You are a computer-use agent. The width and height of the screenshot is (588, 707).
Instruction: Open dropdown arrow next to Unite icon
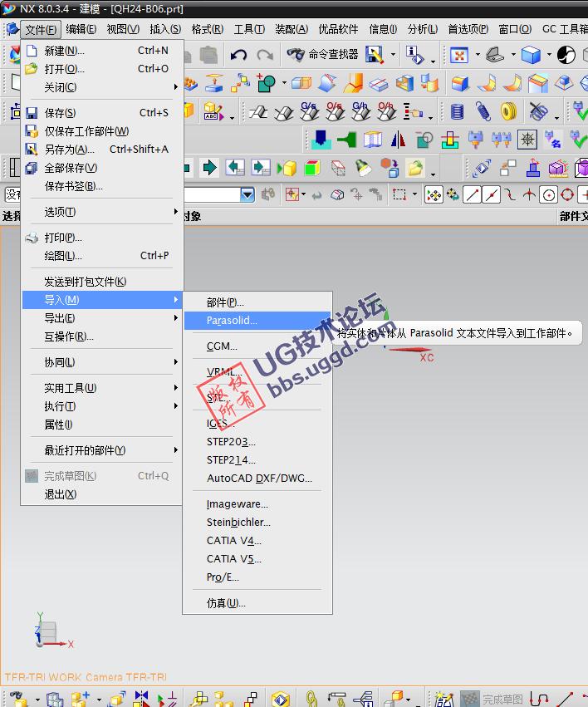click(x=284, y=83)
